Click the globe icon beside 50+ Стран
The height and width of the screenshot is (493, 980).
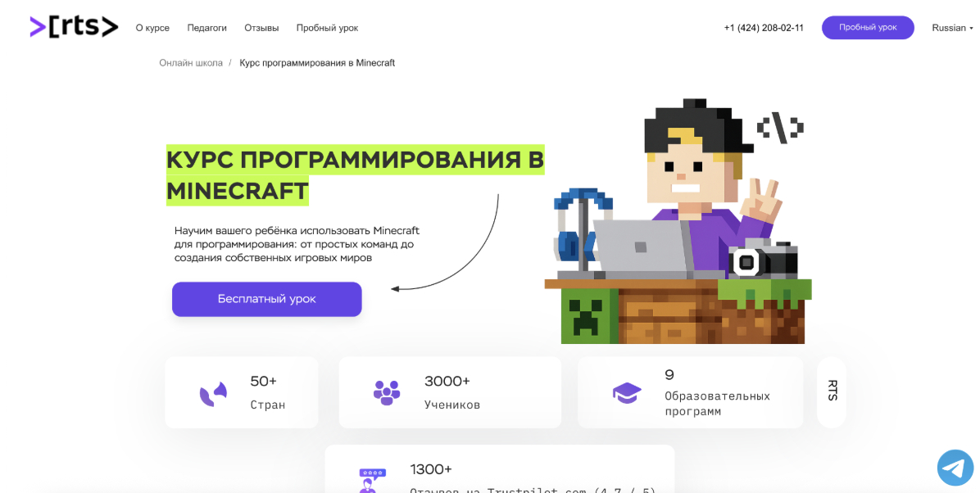pos(213,393)
